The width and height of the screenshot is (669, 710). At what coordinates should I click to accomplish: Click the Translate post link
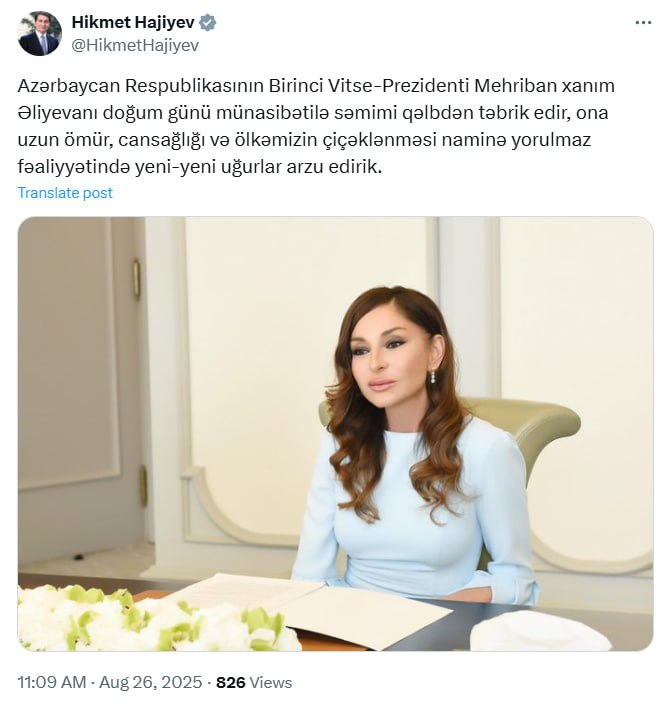pos(65,193)
